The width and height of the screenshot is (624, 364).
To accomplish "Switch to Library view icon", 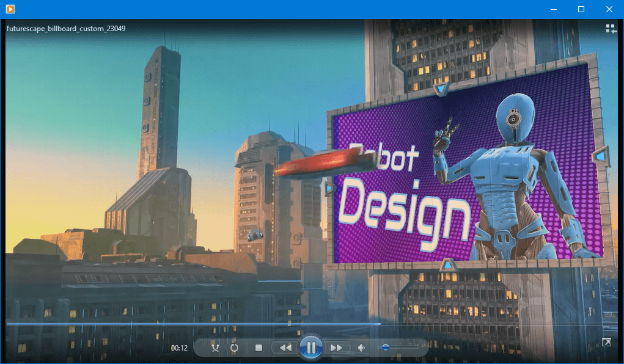I will coord(611,29).
